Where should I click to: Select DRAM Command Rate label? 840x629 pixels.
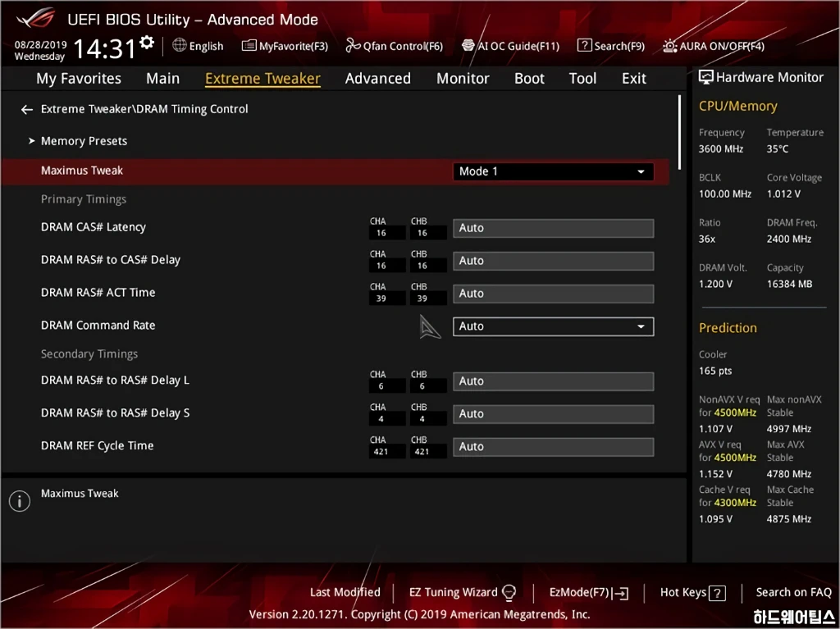(98, 326)
